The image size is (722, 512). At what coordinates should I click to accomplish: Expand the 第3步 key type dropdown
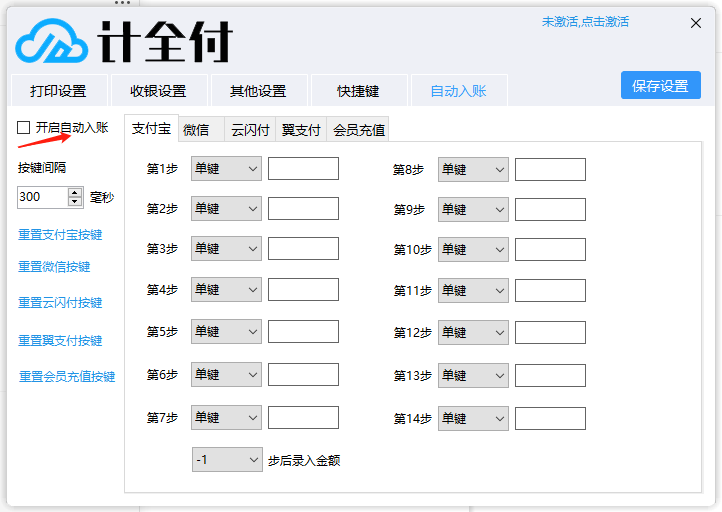tap(227, 249)
